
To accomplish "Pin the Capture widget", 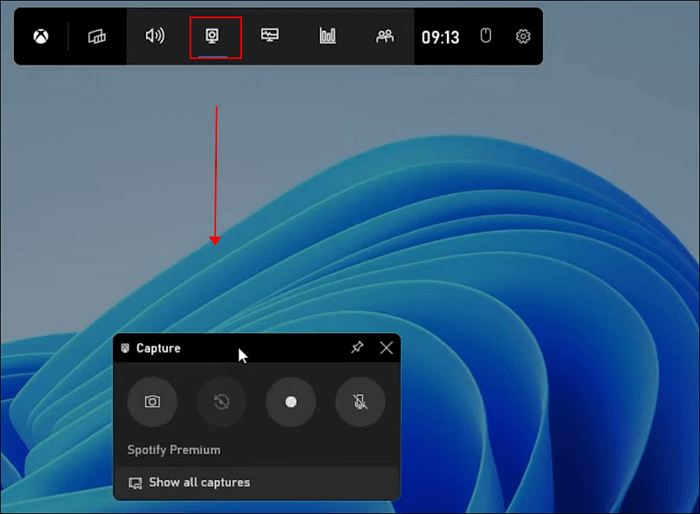I will click(x=357, y=347).
